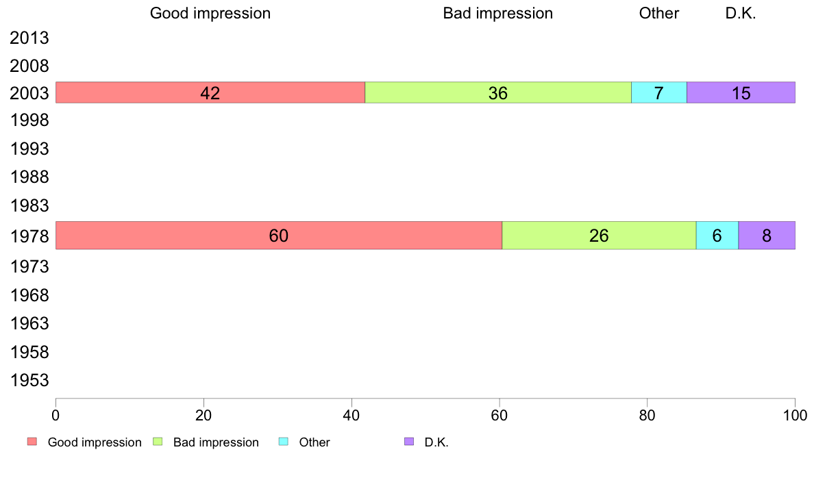
Task: Select the 1978 Bad impression segment labeled 26
Action: click(x=599, y=236)
